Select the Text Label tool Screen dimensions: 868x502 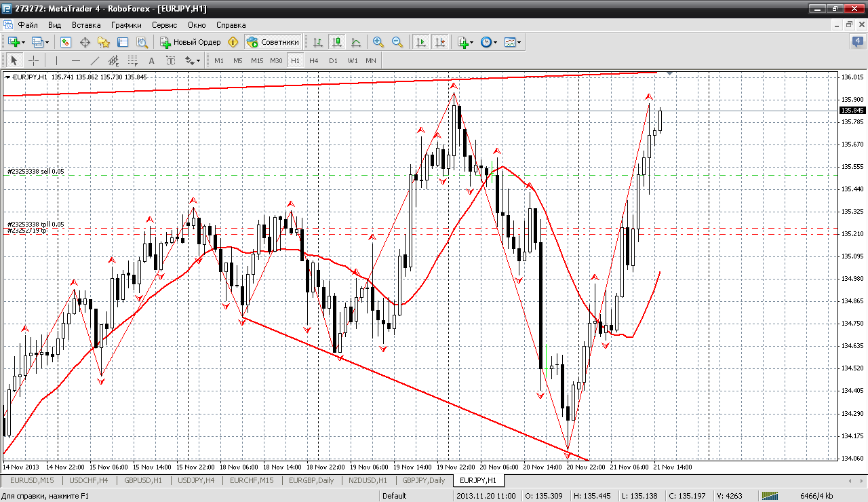pyautogui.click(x=170, y=60)
